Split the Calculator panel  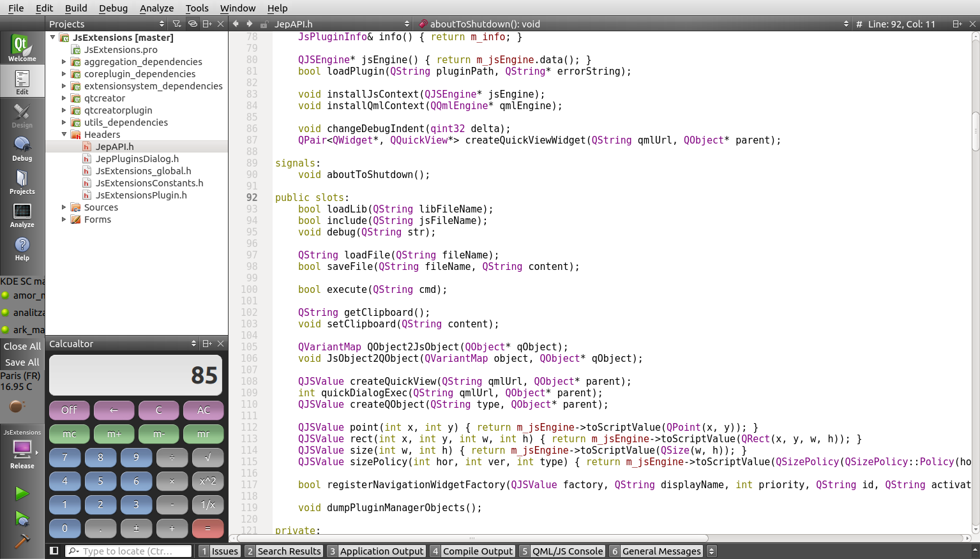click(x=207, y=343)
